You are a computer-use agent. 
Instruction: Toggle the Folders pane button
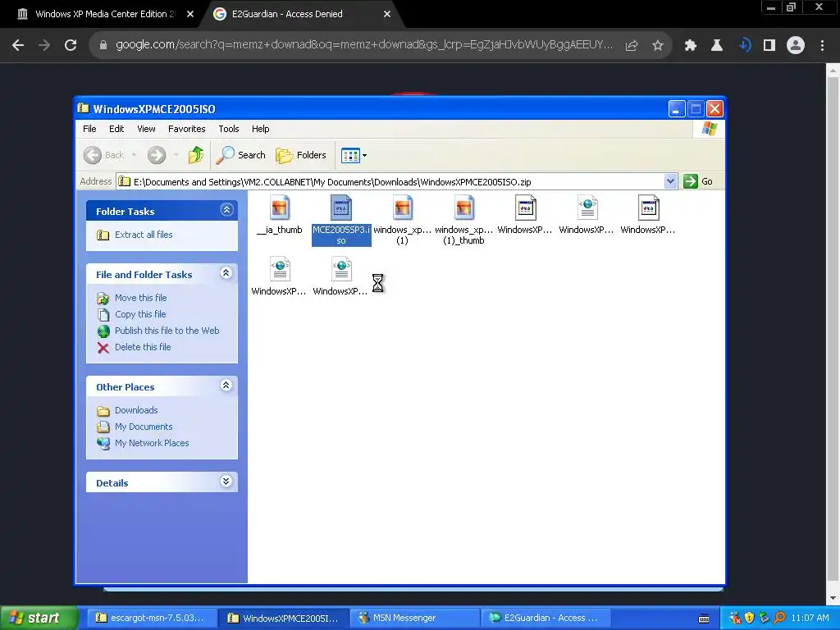pyautogui.click(x=301, y=155)
